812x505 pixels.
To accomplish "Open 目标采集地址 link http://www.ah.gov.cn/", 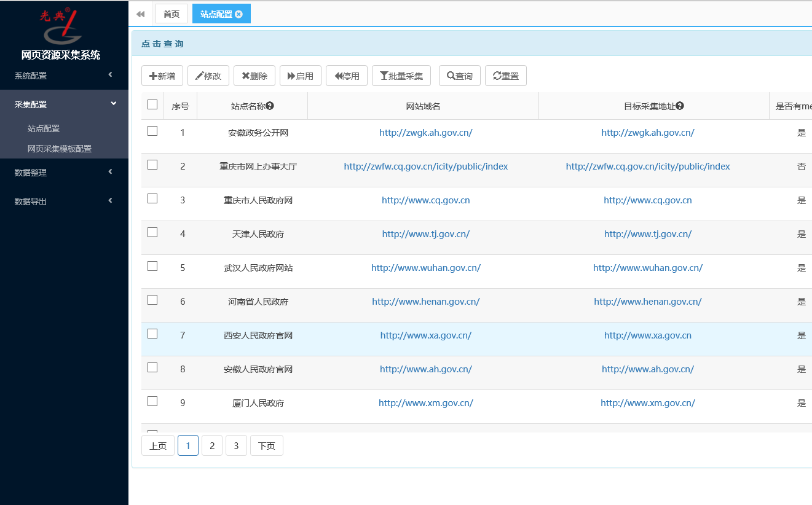I will 648,369.
